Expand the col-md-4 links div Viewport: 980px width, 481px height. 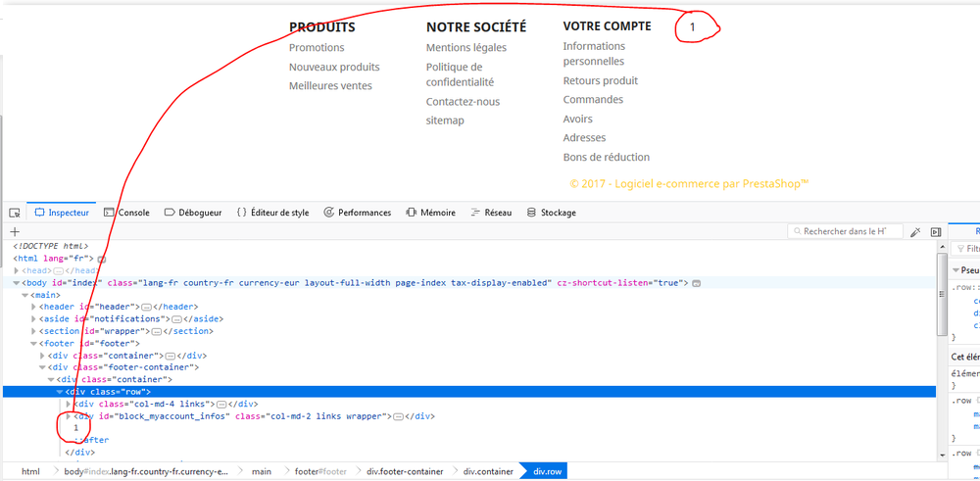point(69,405)
